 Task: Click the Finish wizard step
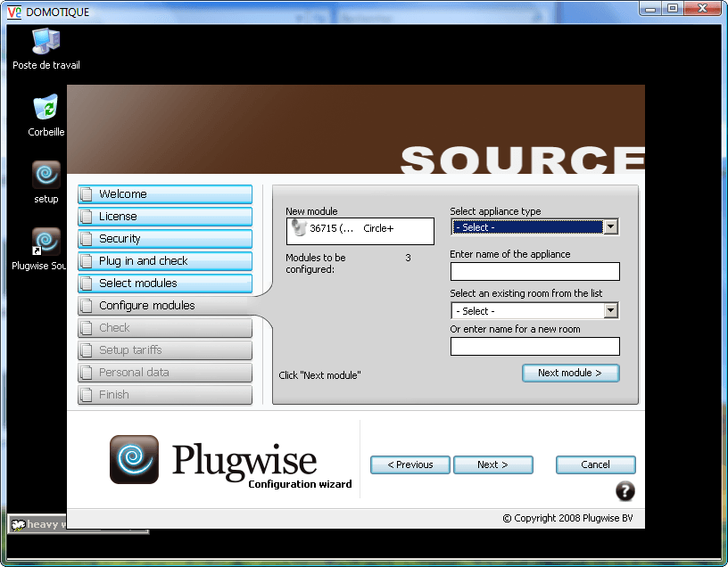[x=165, y=394]
